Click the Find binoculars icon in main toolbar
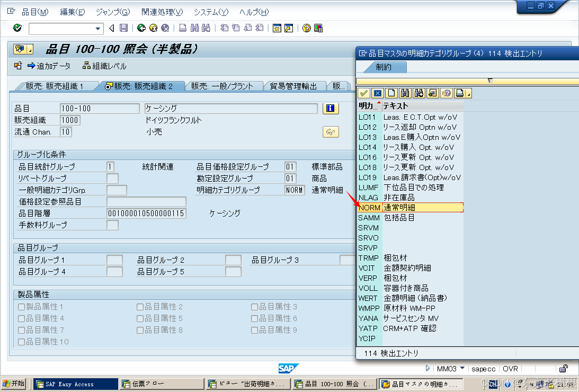Viewport: 579px width, 392px height. point(194,28)
